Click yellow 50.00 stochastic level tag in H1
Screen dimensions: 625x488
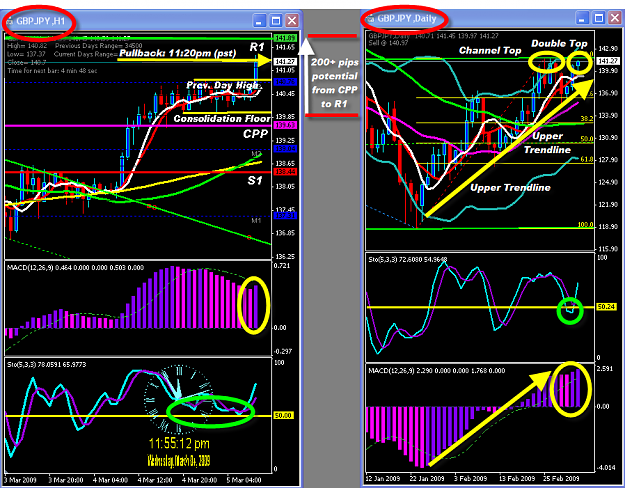(283, 415)
